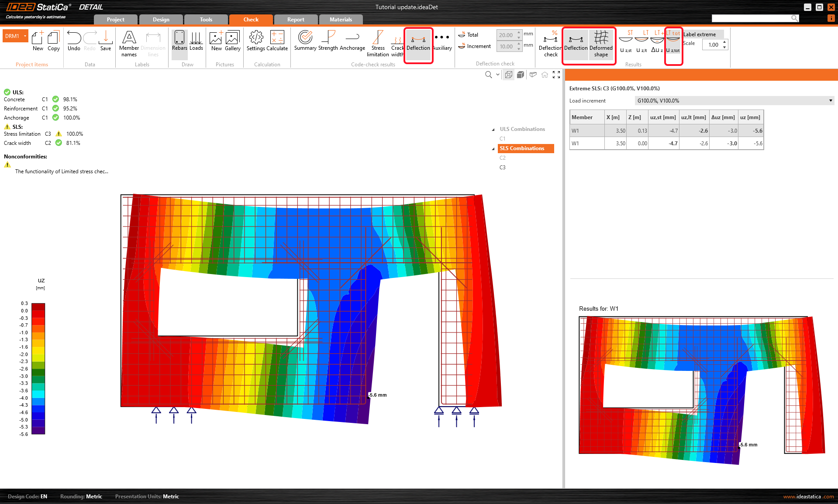
Task: Toggle the Deformed shape display
Action: pos(601,43)
